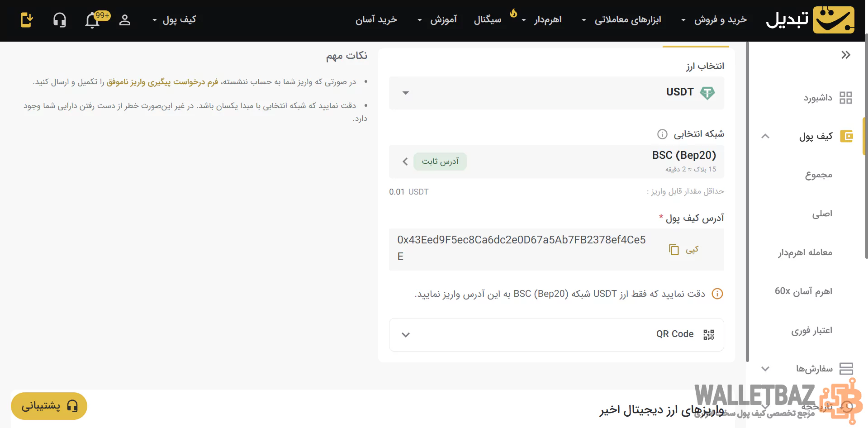
Task: Select داشبورد in the sidebar
Action: pyautogui.click(x=818, y=98)
